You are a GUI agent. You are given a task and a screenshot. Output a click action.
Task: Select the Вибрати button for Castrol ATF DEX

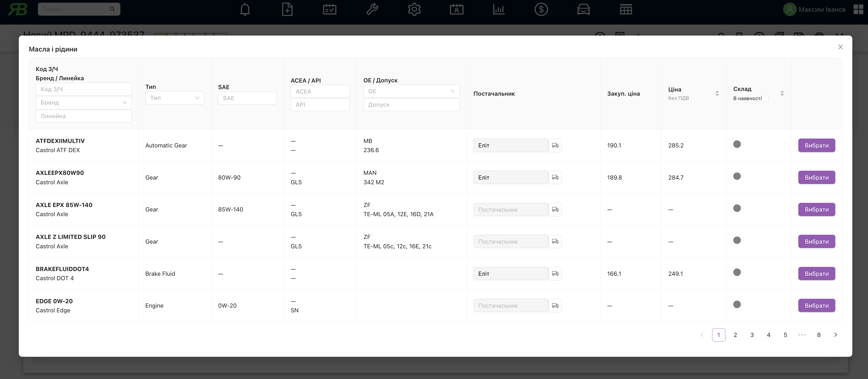point(817,145)
